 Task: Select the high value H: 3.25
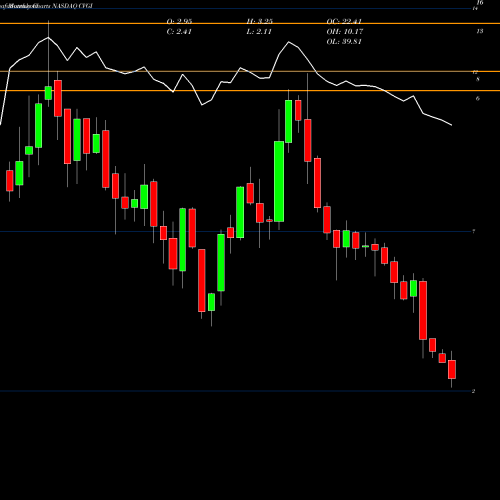click(260, 21)
